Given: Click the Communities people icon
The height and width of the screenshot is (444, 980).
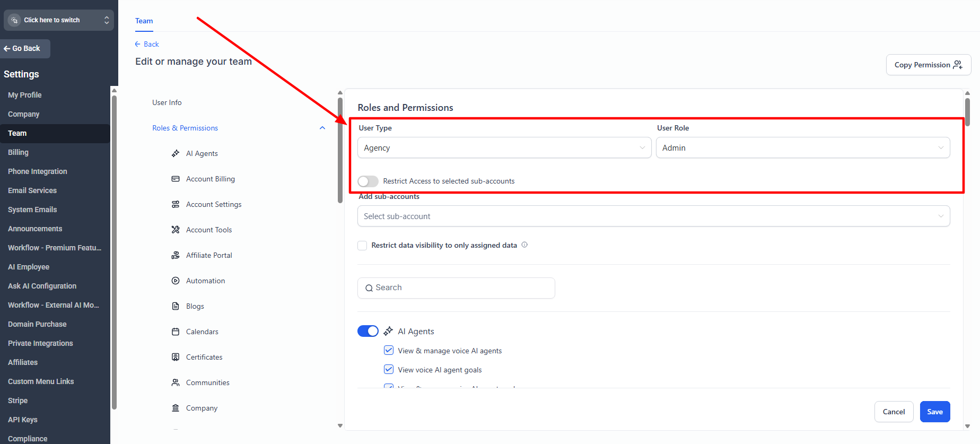Looking at the screenshot, I should (176, 382).
